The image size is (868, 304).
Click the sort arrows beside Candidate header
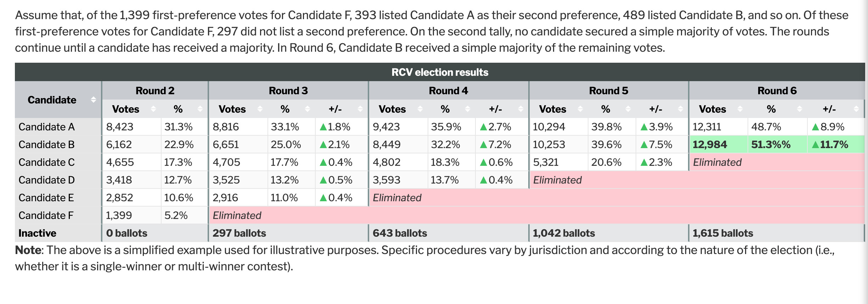pyautogui.click(x=94, y=100)
